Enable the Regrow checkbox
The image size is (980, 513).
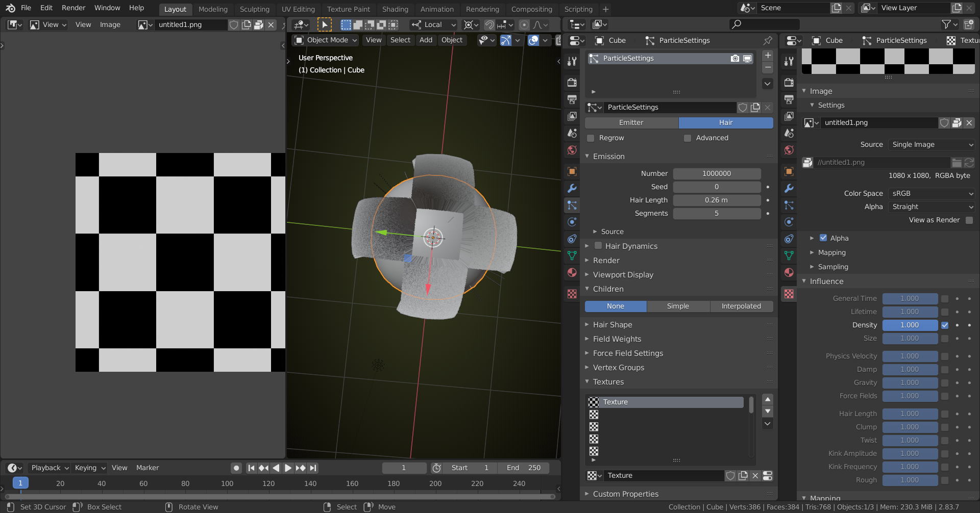click(x=591, y=138)
